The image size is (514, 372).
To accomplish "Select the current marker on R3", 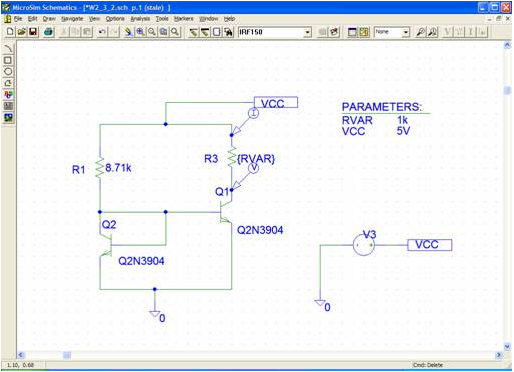I will coord(253,114).
